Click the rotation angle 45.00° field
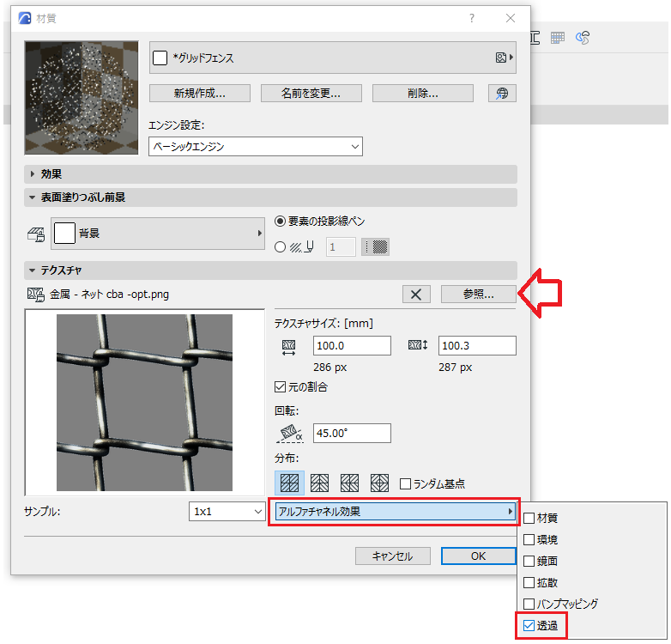Viewport: 671px width, 644px height. [x=352, y=433]
